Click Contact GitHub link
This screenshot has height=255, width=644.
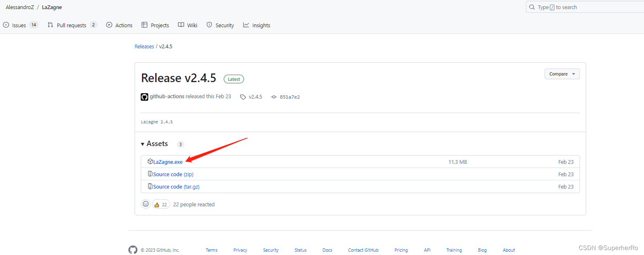point(363,250)
